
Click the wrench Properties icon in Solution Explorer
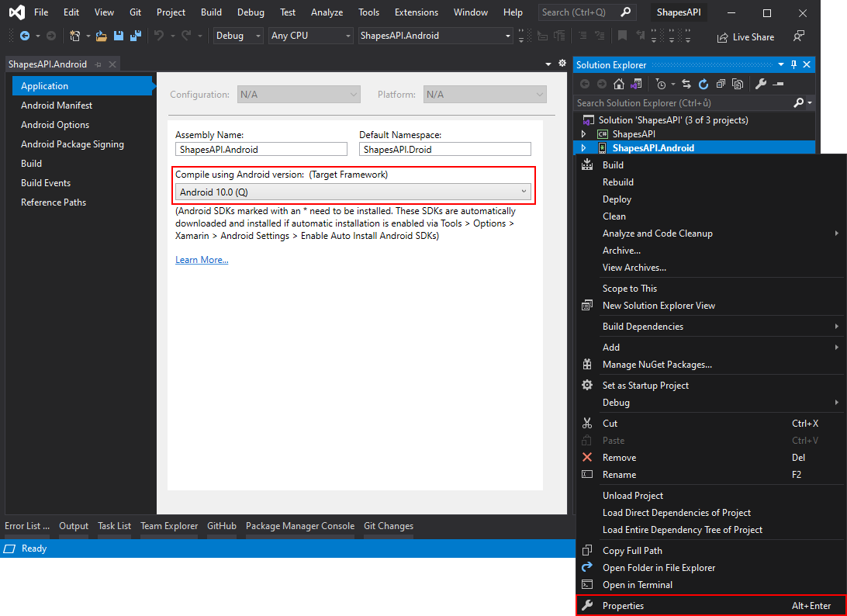click(x=761, y=84)
